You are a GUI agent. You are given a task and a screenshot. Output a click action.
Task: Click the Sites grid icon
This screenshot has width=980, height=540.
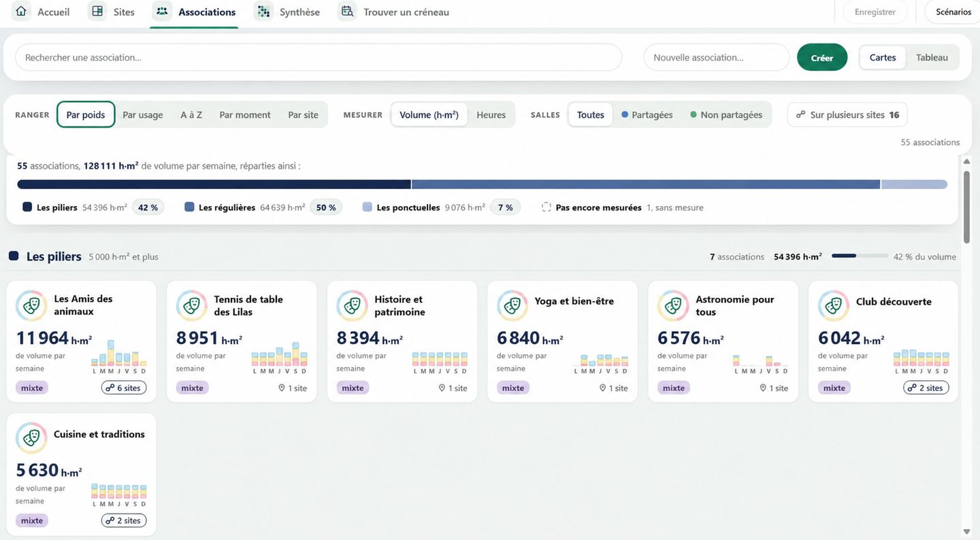click(97, 12)
